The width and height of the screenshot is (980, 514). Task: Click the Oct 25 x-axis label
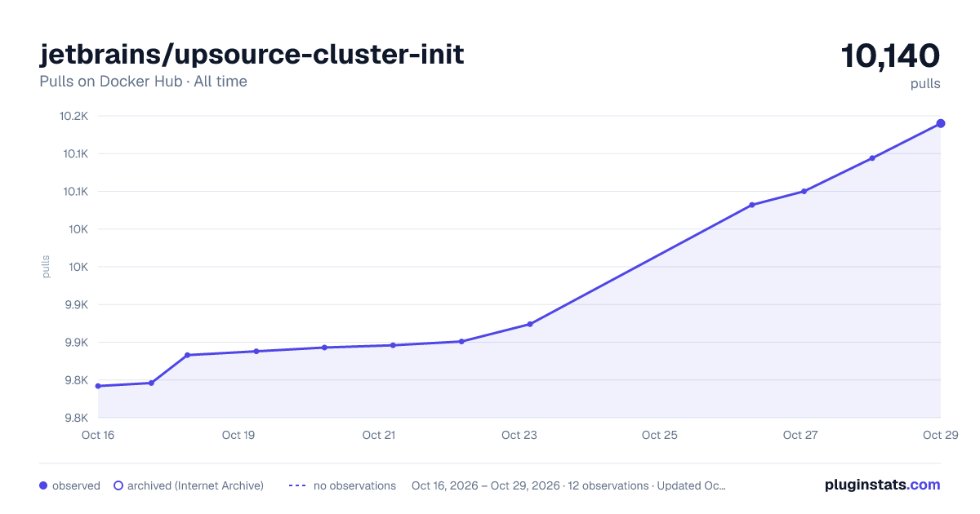point(660,435)
